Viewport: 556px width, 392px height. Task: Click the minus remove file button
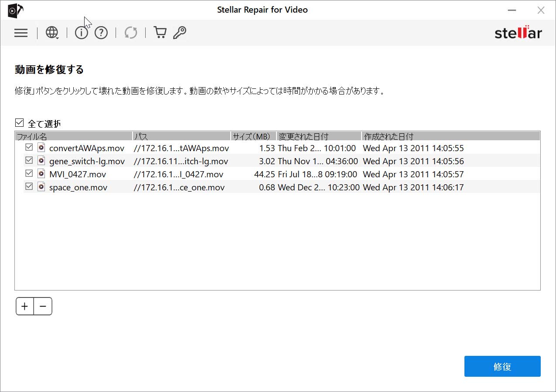tap(43, 306)
